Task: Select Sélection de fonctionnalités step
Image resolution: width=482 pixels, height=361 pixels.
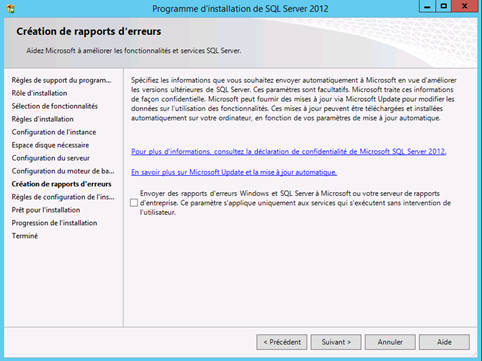Action: click(55, 106)
